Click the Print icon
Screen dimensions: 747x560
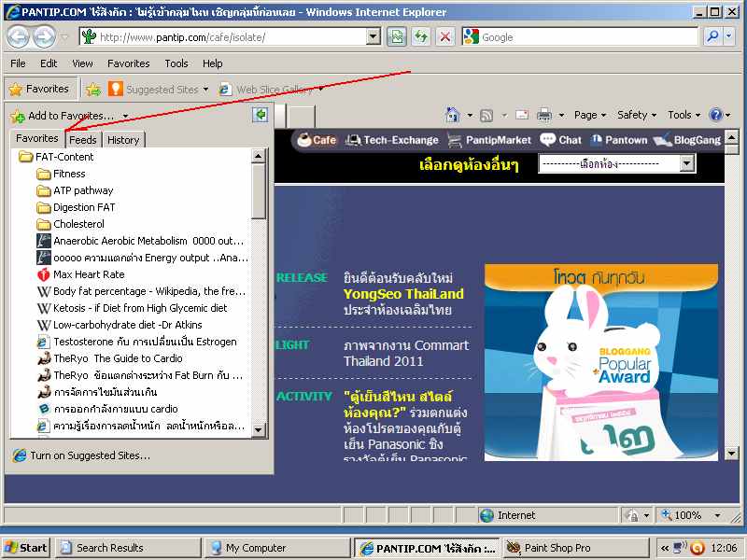(x=544, y=115)
